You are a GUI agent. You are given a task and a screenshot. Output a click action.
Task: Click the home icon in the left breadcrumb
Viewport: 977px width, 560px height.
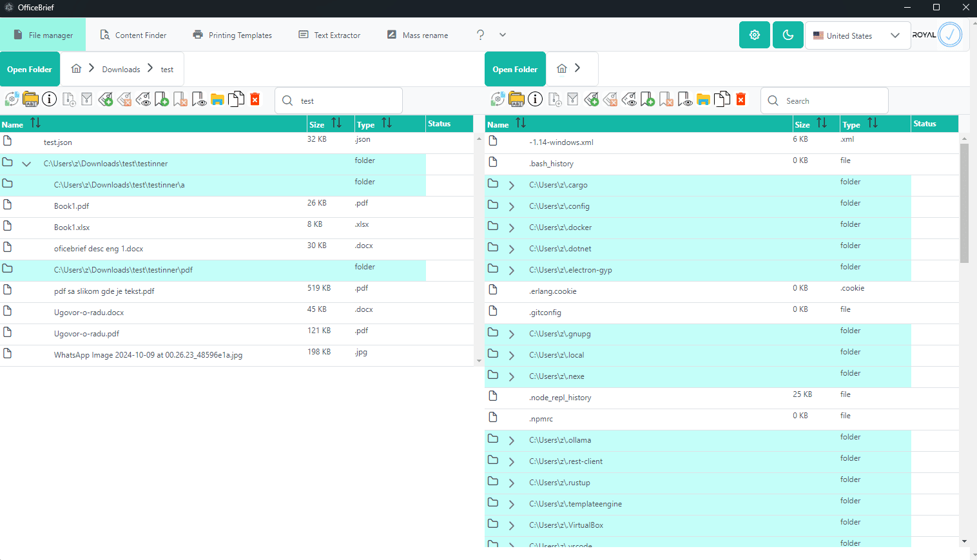coord(76,68)
